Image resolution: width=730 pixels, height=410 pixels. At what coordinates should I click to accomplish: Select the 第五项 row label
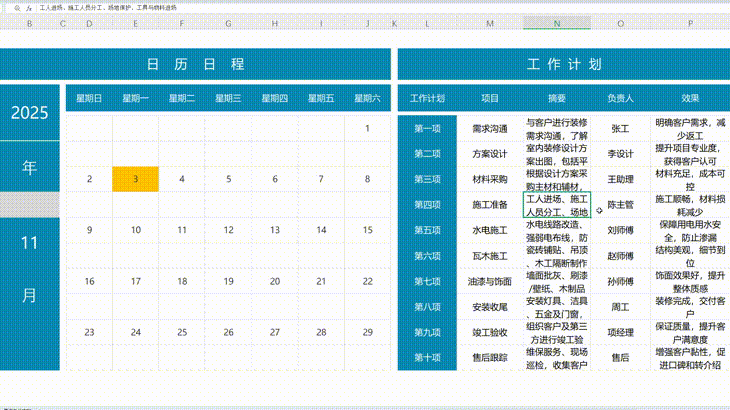click(x=427, y=230)
